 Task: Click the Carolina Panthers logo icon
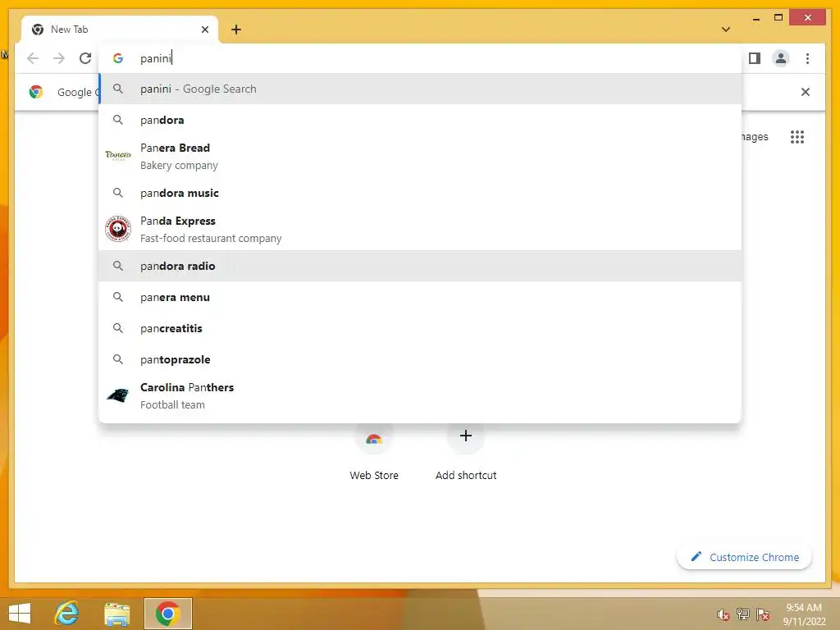(x=118, y=396)
